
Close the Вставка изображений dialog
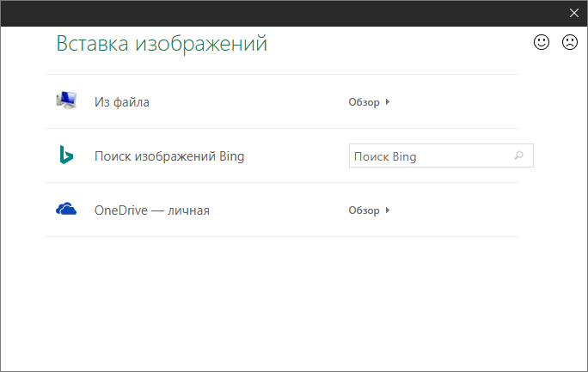point(574,13)
